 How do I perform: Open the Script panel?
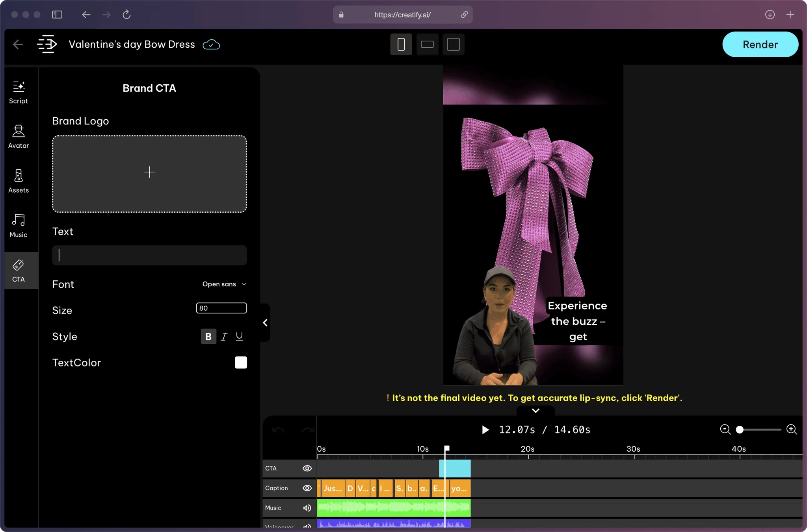coord(19,93)
